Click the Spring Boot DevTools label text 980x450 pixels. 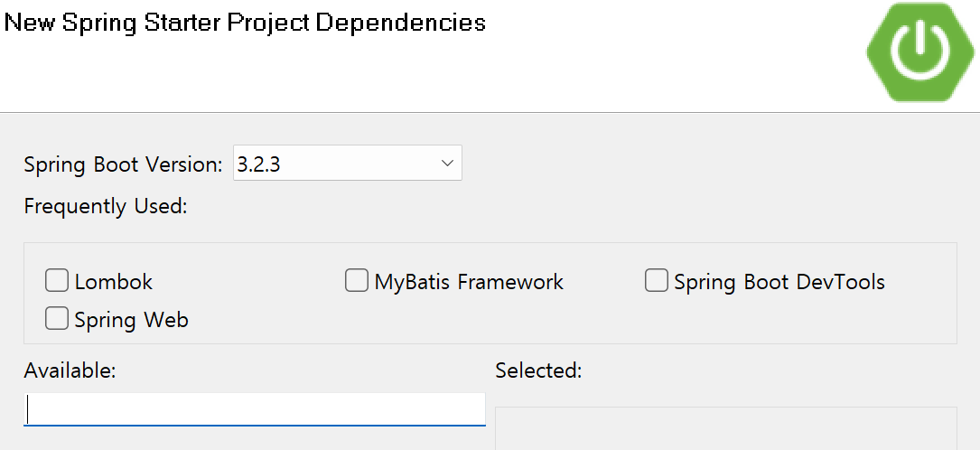pyautogui.click(x=779, y=282)
